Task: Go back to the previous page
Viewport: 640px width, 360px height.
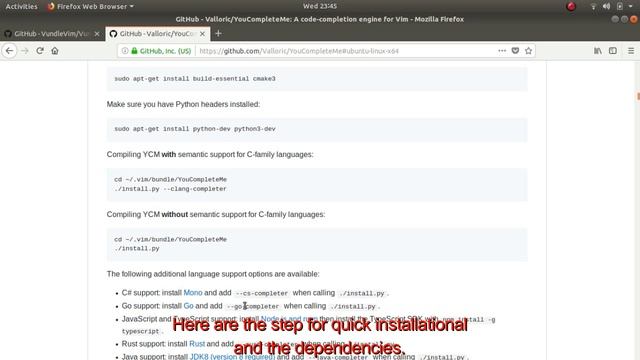Action: [9, 51]
